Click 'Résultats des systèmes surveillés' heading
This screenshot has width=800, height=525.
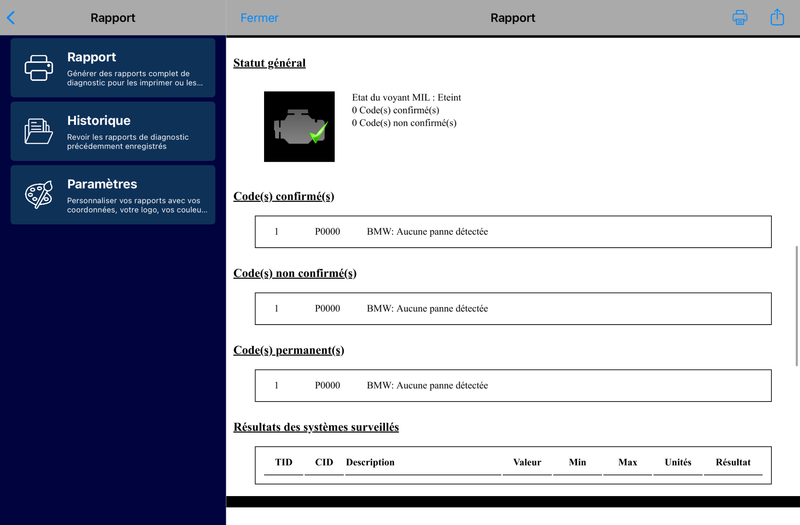[x=316, y=427]
